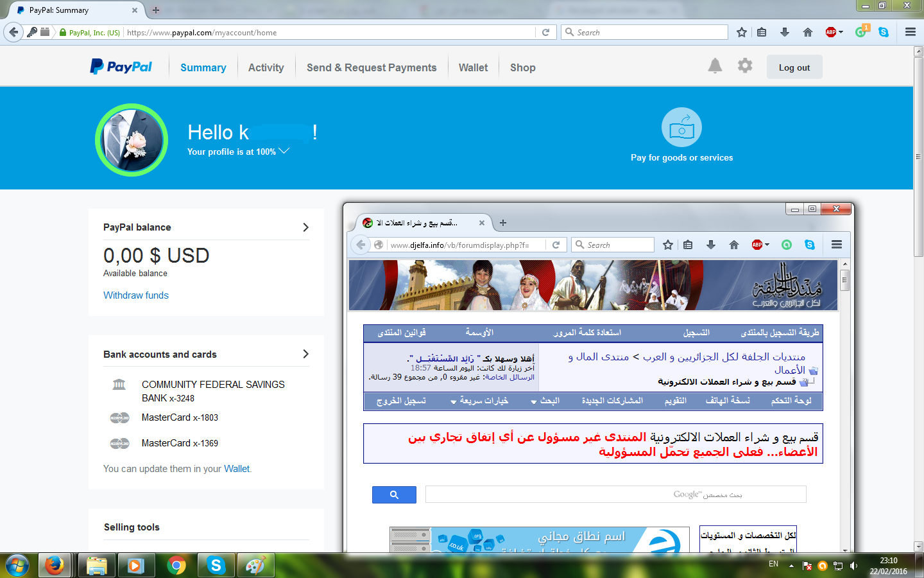The width and height of the screenshot is (924, 578).
Task: Open a new tab next to PayPal: Summary
Action: [156, 10]
